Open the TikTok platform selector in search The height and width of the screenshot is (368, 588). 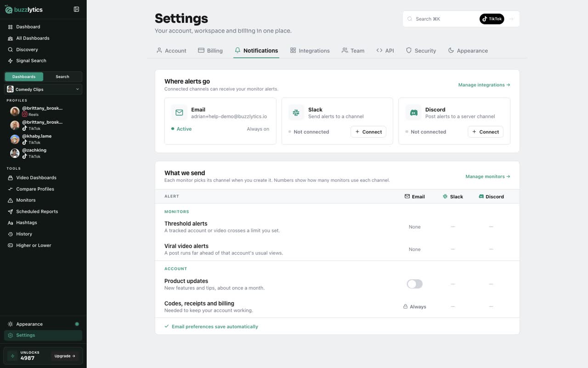492,19
